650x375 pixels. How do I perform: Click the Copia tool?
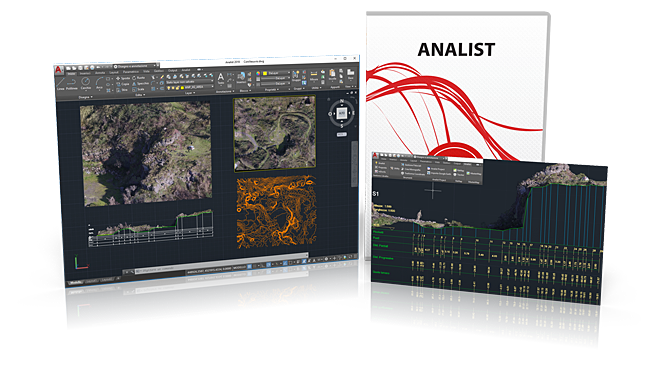click(x=122, y=84)
